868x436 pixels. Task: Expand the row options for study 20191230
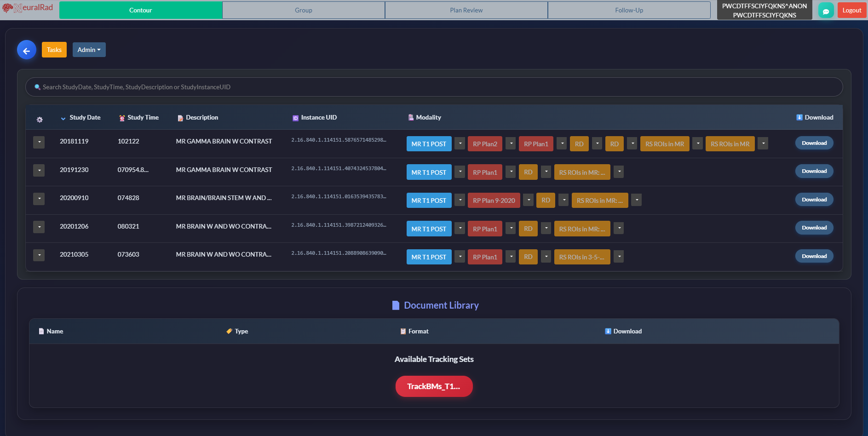coord(39,170)
